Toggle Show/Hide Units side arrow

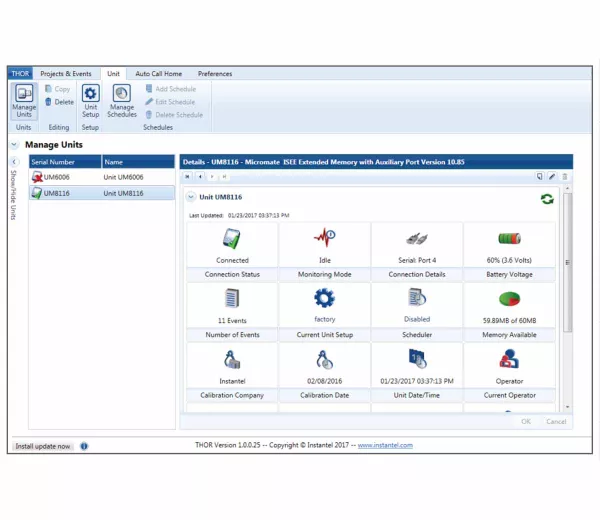point(14,162)
